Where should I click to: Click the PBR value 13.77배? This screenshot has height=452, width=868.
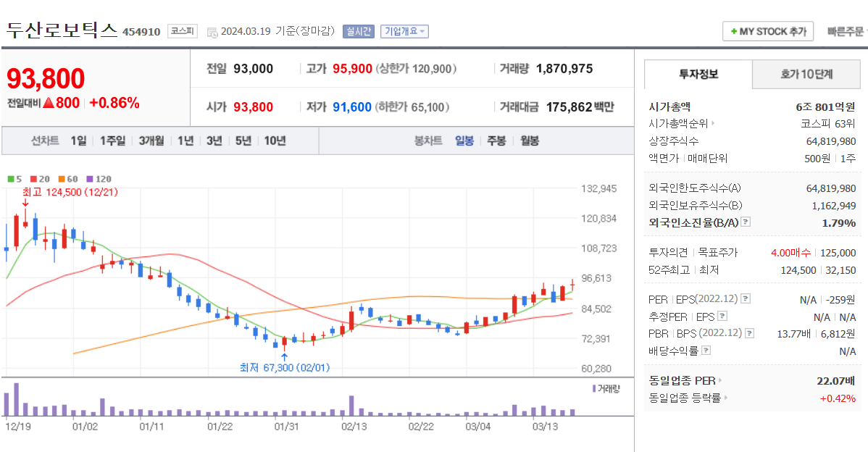(793, 334)
